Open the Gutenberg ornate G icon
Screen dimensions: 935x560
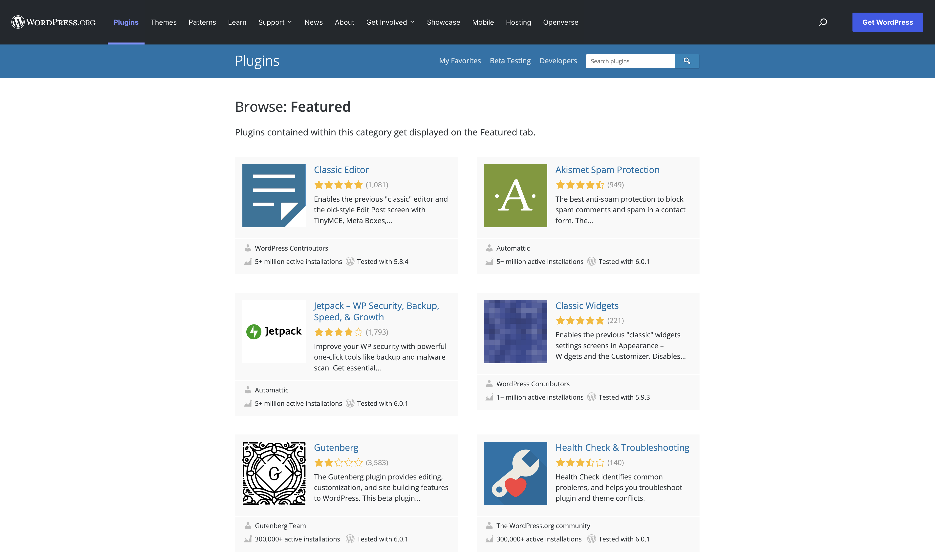(x=274, y=473)
